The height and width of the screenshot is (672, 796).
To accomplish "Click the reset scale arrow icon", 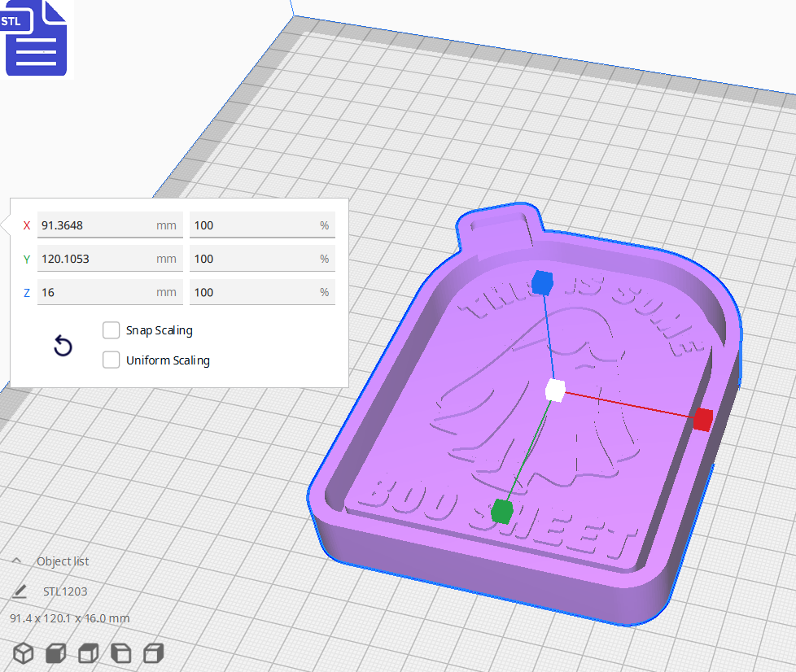I will coord(63,346).
